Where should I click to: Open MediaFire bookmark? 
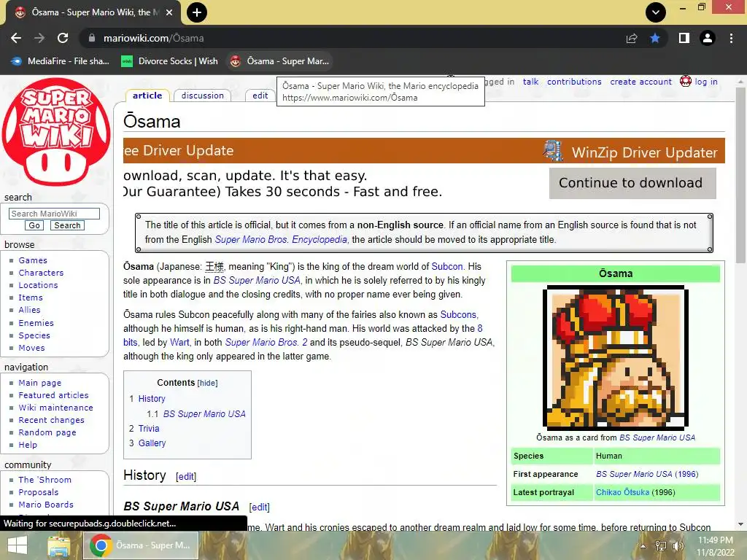(61, 61)
